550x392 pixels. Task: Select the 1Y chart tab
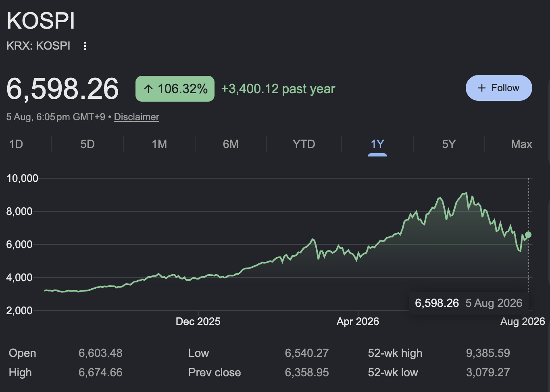(377, 144)
